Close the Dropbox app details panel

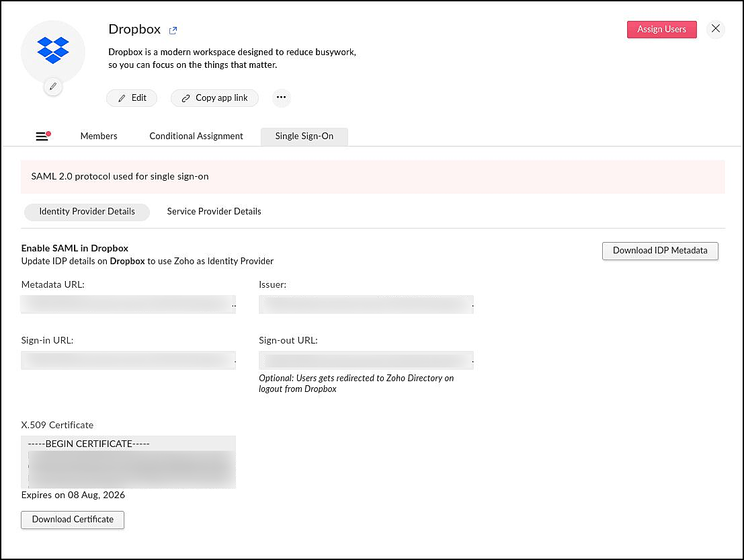pos(716,29)
